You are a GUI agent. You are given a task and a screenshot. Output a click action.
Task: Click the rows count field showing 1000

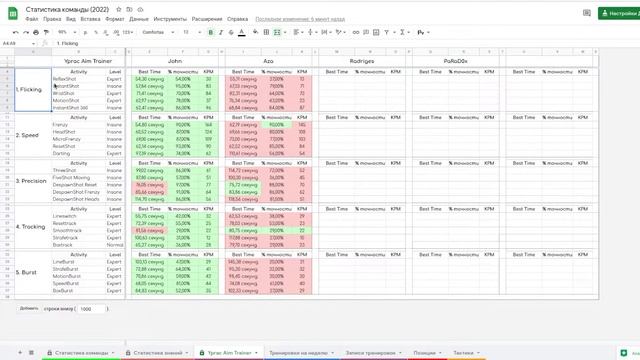click(x=92, y=309)
